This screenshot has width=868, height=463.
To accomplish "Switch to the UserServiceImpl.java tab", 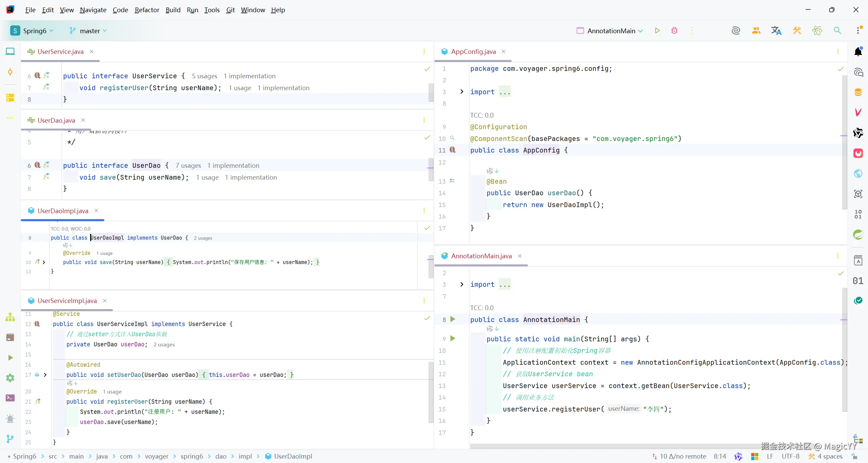I will point(67,301).
